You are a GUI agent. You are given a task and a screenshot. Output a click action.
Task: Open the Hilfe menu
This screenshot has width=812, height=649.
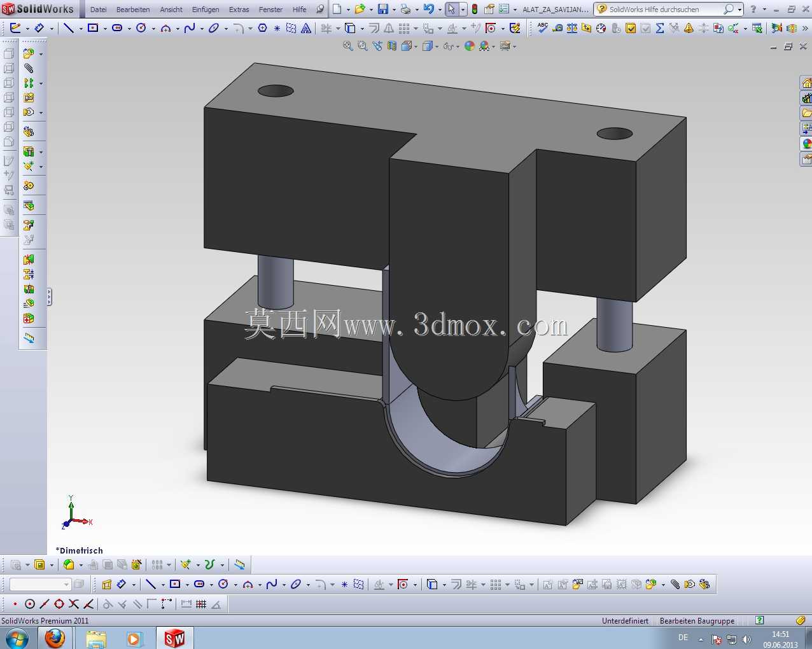(x=300, y=10)
